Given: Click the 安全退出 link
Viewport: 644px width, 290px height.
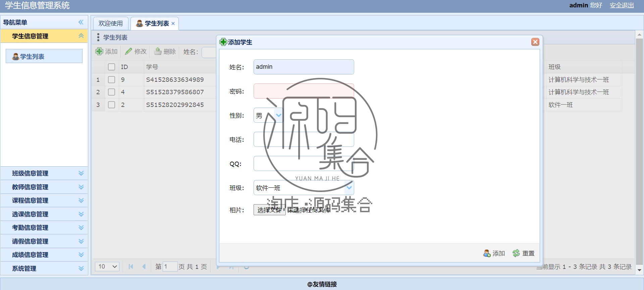Looking at the screenshot, I should pyautogui.click(x=622, y=5).
